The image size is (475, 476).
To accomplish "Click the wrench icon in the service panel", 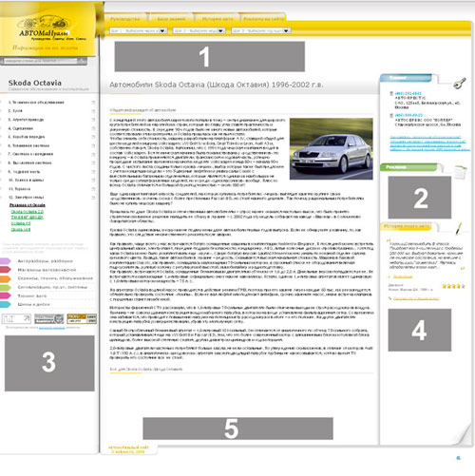I will 460,84.
